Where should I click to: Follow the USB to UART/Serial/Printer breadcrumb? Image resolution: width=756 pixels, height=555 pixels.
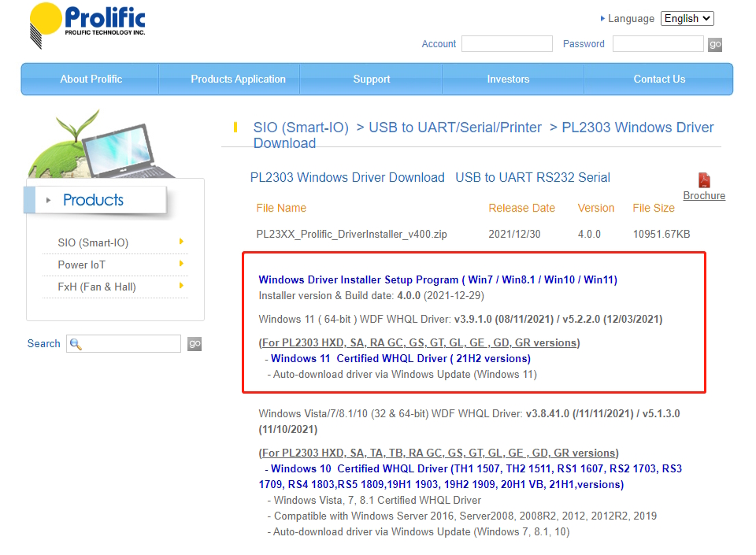[x=455, y=128]
